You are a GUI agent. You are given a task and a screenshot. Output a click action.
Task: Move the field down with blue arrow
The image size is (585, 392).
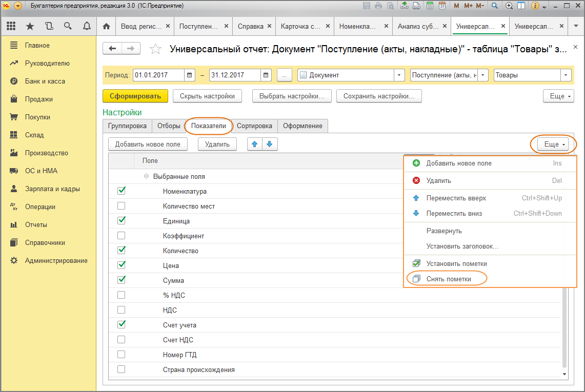pyautogui.click(x=270, y=145)
